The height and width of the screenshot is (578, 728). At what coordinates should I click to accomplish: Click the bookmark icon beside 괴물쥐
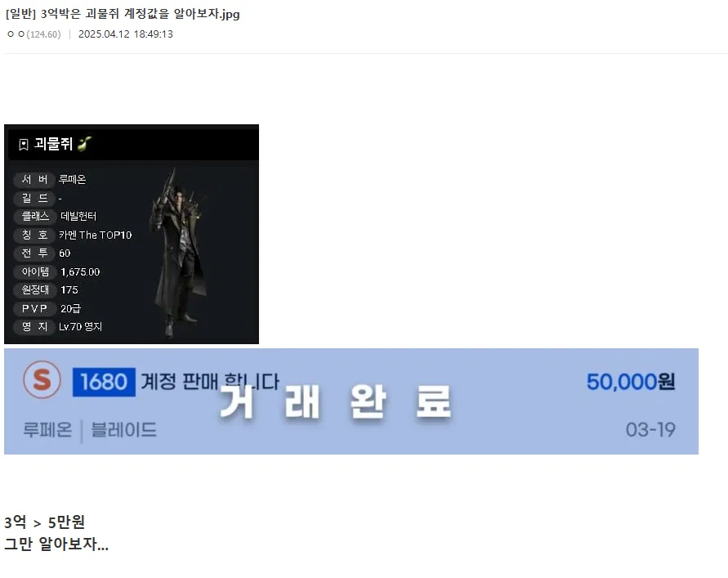point(23,145)
